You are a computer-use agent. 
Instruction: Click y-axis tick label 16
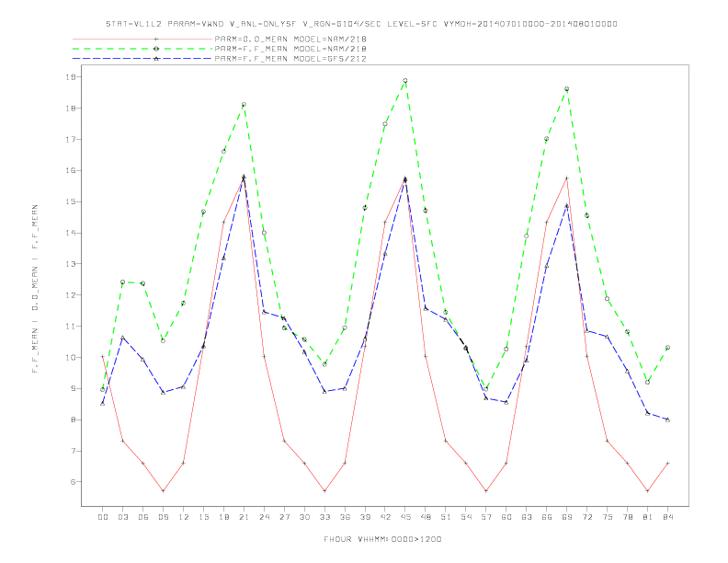pyautogui.click(x=70, y=170)
